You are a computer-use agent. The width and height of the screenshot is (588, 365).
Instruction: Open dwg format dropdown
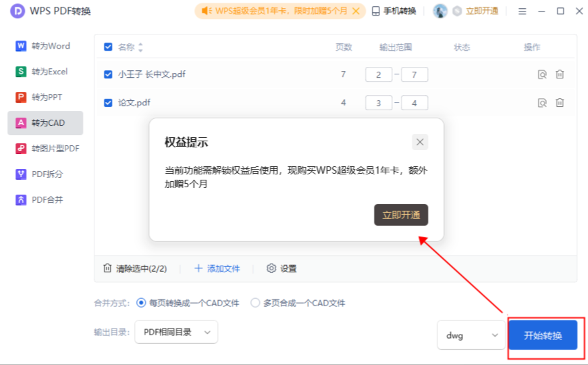(x=471, y=335)
